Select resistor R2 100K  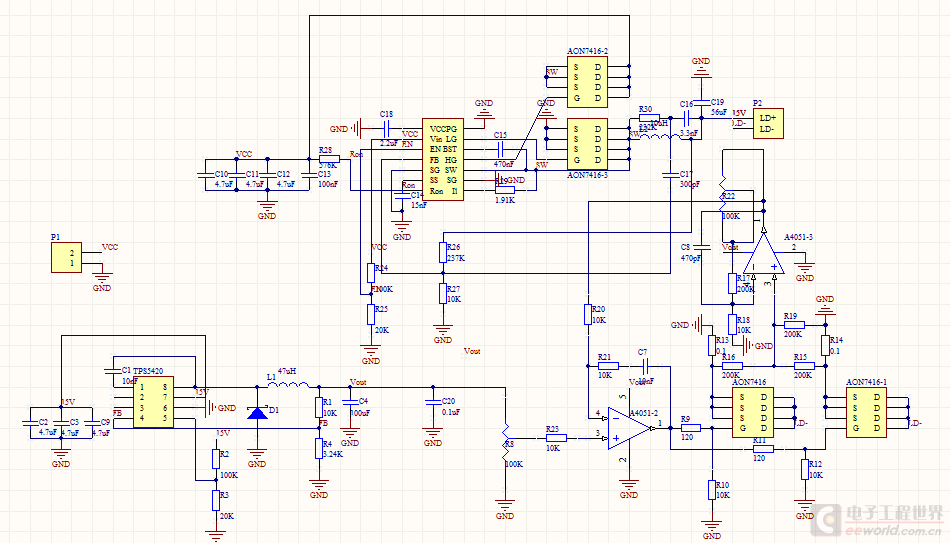point(216,459)
